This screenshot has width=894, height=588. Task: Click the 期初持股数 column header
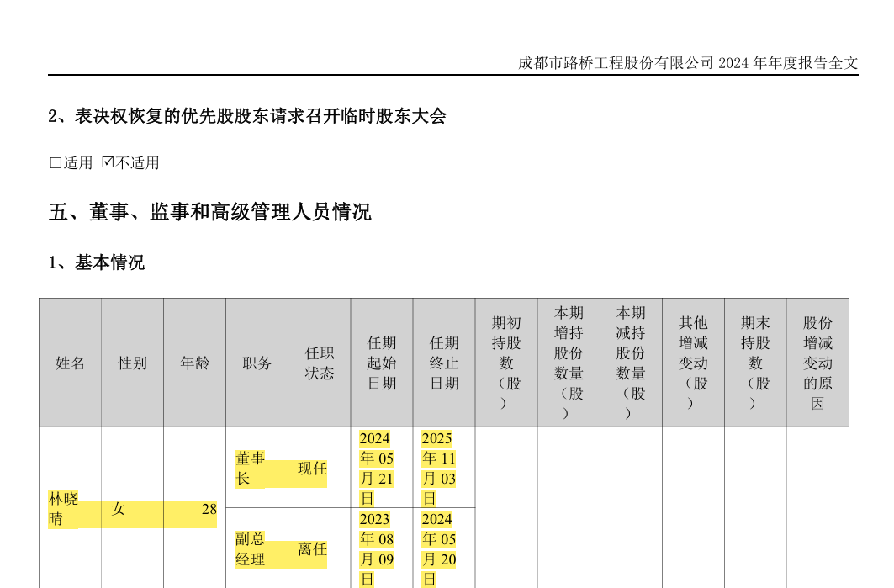[x=506, y=363]
